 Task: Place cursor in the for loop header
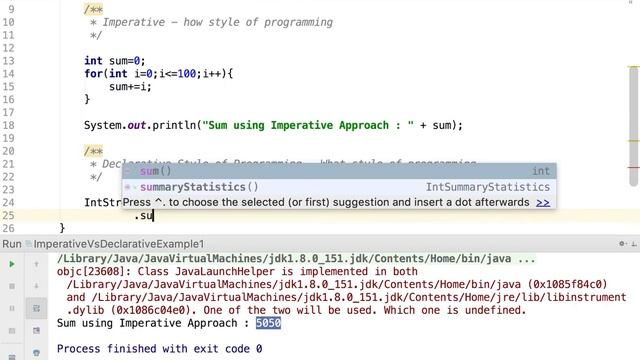coord(158,74)
